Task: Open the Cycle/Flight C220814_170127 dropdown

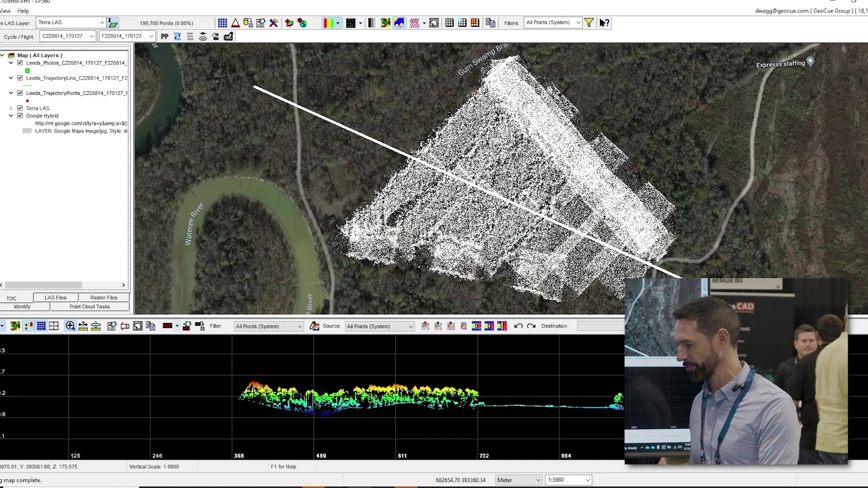Action: [x=92, y=36]
